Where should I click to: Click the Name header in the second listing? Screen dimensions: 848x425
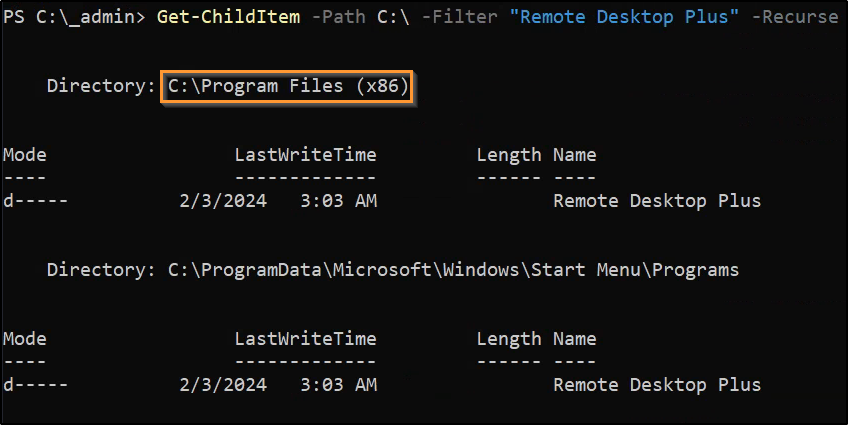[574, 339]
